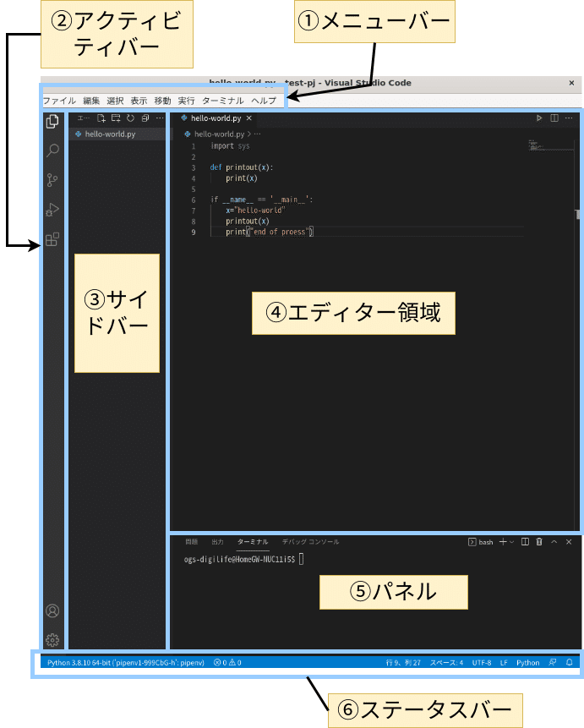The width and height of the screenshot is (584, 728).
Task: Click code line 1 'import sys'
Action: (230, 145)
